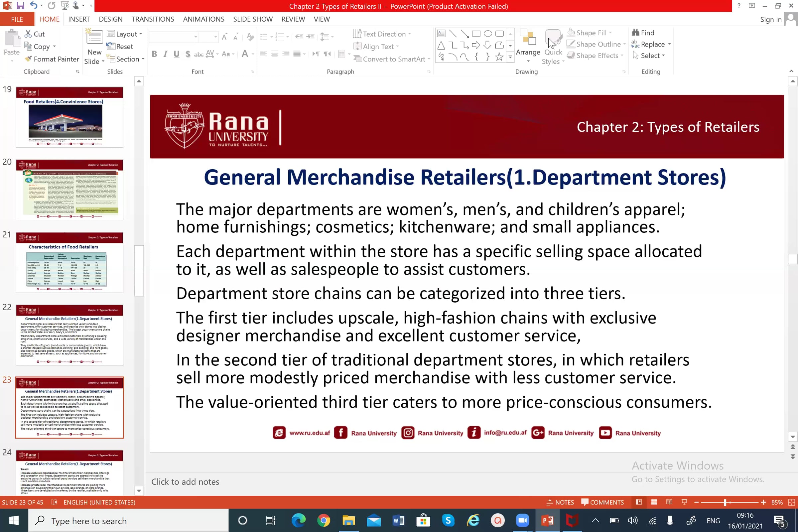Click the Arrange button icon
Viewport: 798px width, 532px height.
pyautogui.click(x=528, y=37)
